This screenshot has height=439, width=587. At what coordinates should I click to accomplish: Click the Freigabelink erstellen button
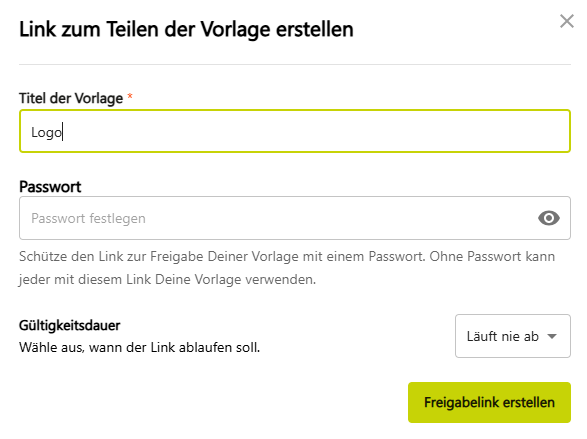point(489,402)
